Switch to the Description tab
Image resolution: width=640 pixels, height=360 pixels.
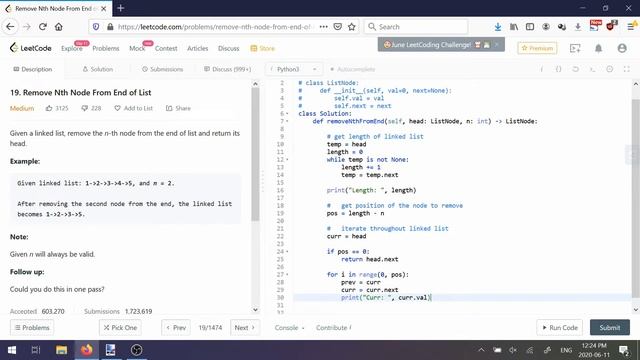(x=33, y=69)
